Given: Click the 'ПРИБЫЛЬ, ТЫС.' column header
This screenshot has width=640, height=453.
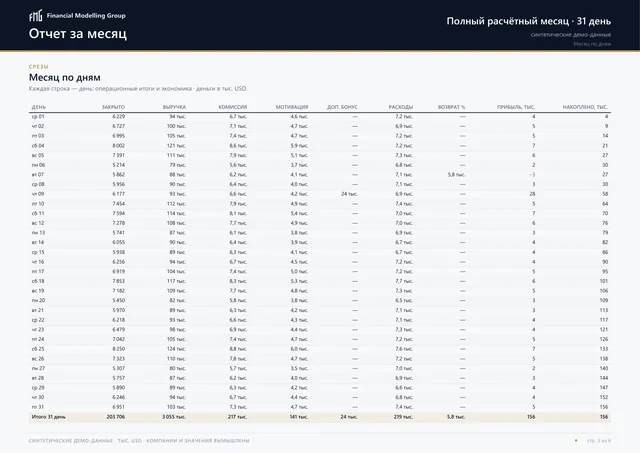Looking at the screenshot, I should [x=516, y=107].
